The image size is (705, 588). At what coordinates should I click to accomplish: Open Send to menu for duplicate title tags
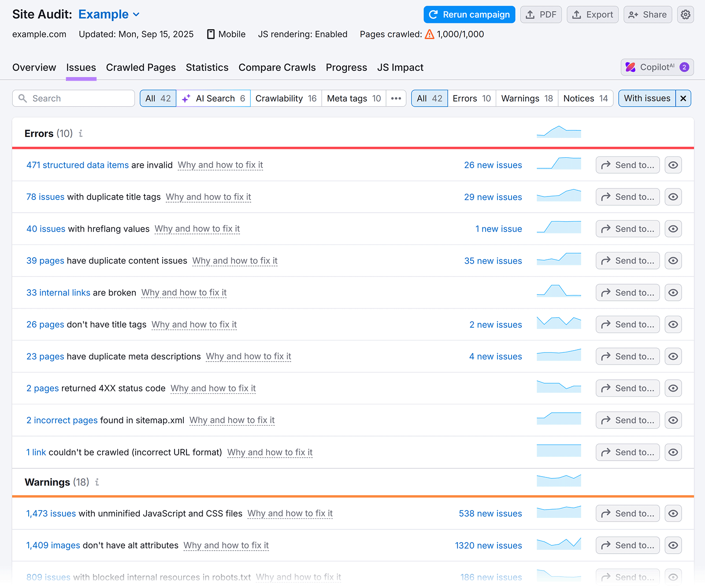tap(627, 196)
